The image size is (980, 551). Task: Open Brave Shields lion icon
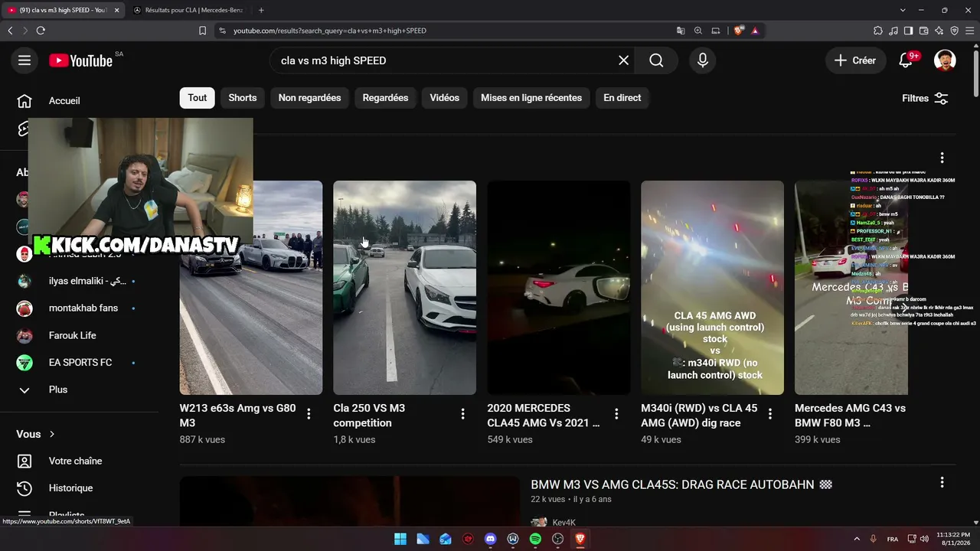[x=738, y=31]
